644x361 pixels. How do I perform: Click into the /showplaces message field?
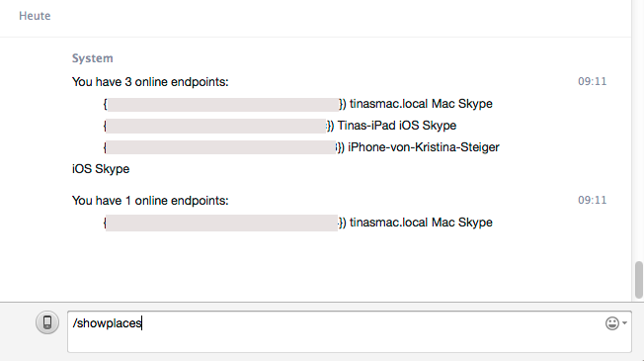coord(349,331)
